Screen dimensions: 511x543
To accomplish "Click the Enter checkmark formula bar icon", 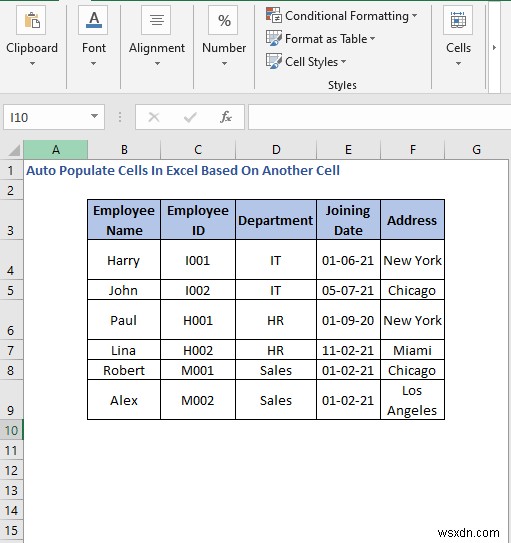I will tap(190, 117).
